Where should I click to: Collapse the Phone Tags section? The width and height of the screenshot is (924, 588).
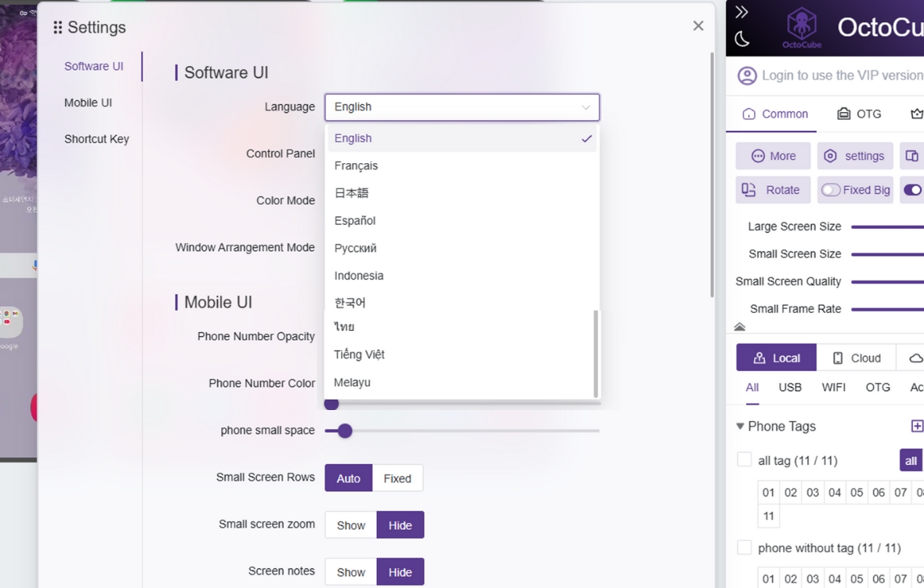point(740,426)
